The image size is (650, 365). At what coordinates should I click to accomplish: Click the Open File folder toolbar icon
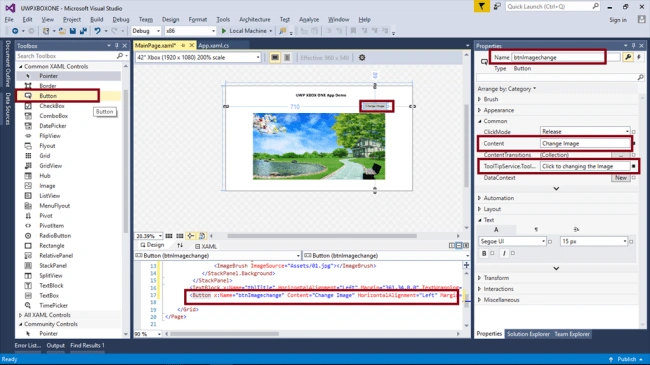click(62, 31)
